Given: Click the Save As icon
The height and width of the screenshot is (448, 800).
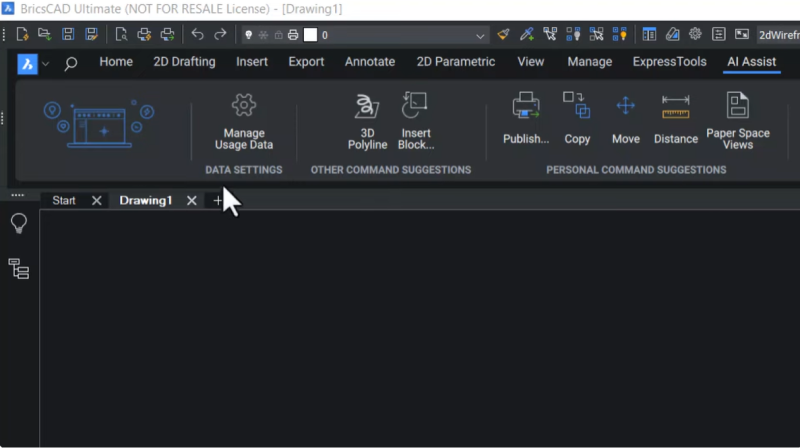Looking at the screenshot, I should click(91, 35).
